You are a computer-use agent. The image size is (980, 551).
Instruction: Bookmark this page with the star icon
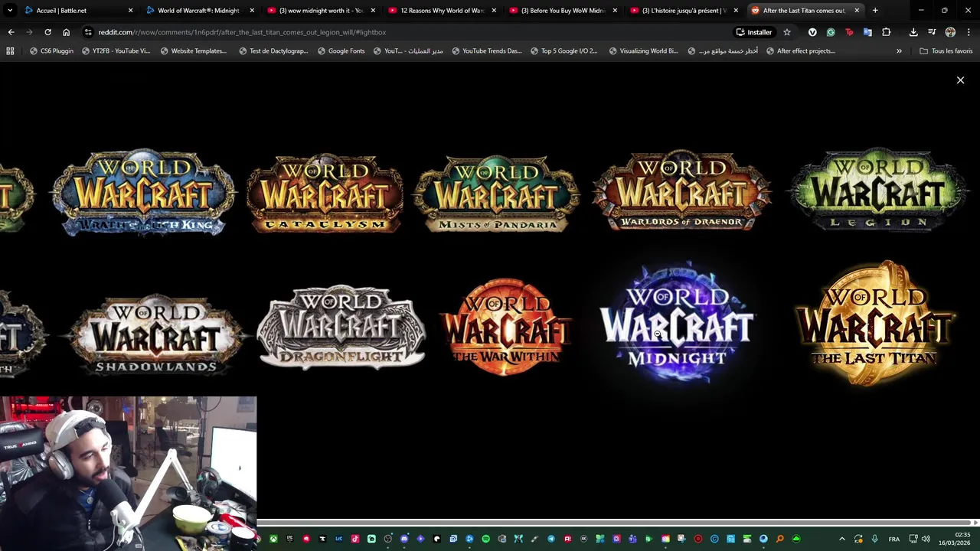(x=786, y=32)
